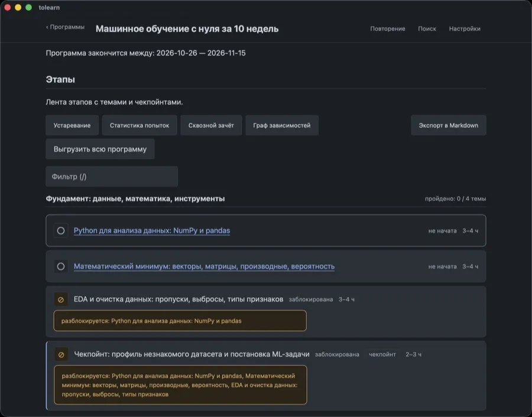Go back to Программы

coord(65,27)
